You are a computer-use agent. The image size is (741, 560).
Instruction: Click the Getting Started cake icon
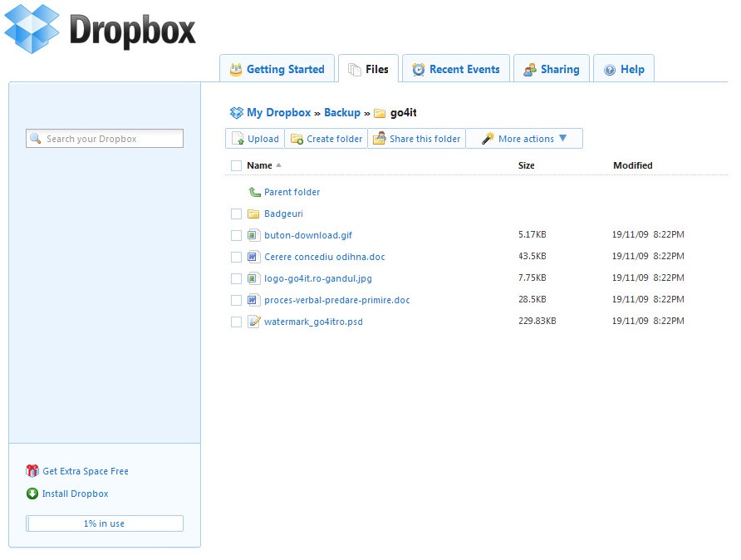pos(236,70)
